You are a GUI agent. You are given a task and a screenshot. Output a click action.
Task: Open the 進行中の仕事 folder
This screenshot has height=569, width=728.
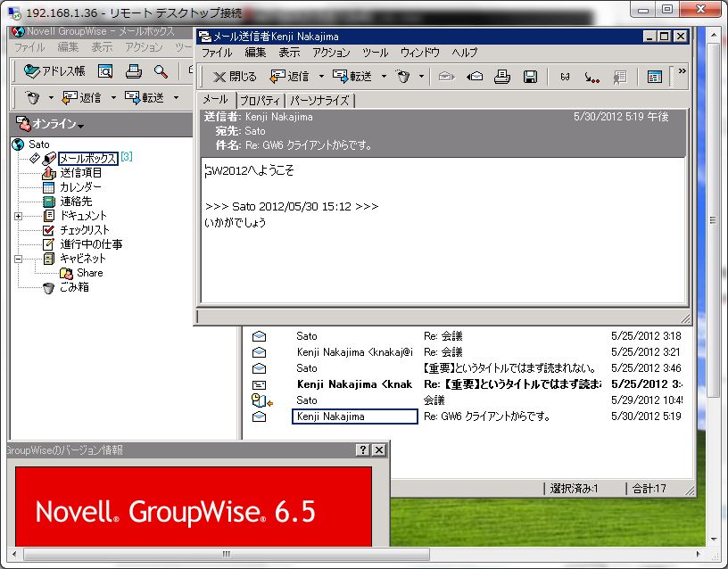91,244
